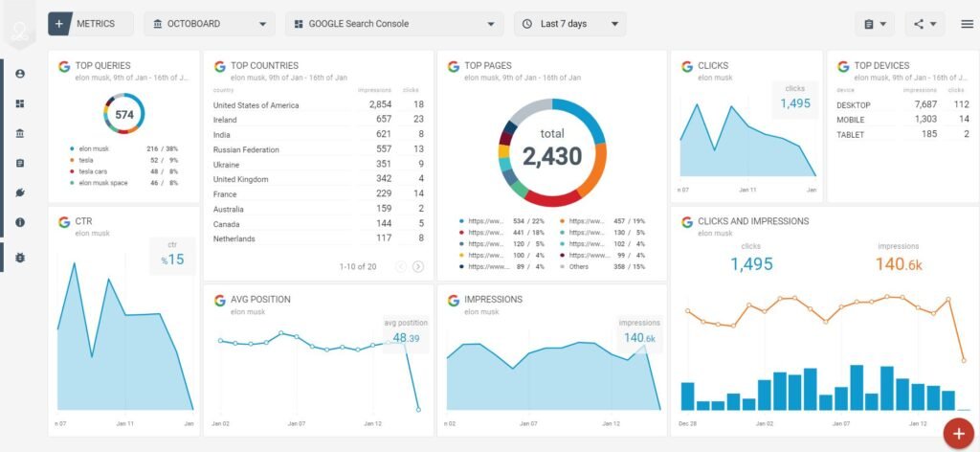Click the bank building icon in sidebar

pyautogui.click(x=20, y=133)
